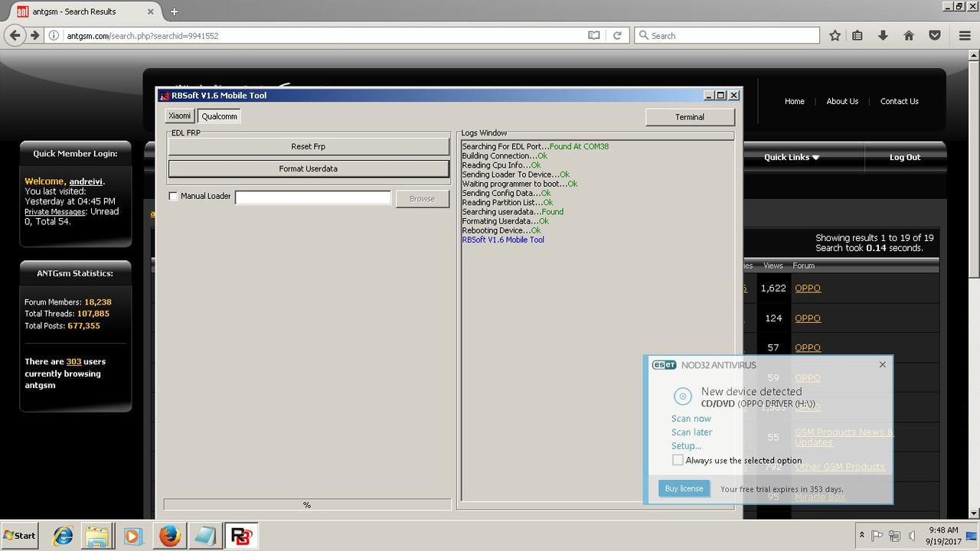This screenshot has height=551, width=980.
Task: Click the ESET disc device icon
Action: click(682, 396)
